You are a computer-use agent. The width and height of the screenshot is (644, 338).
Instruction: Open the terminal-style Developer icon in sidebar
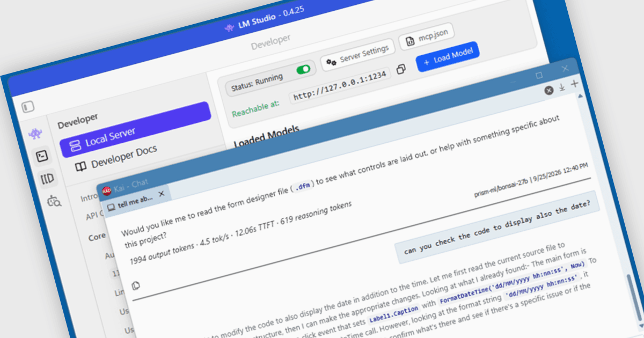pos(41,156)
